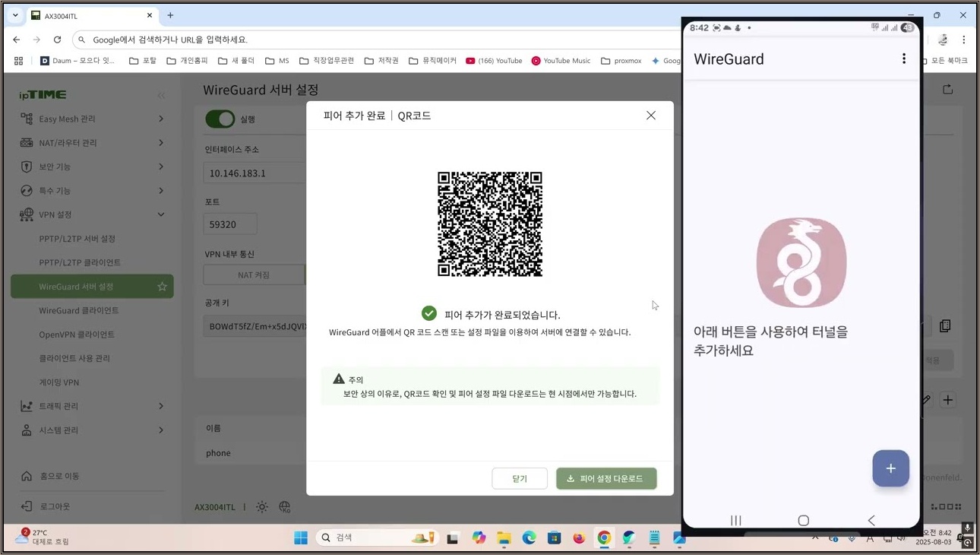Click the Easy Mesh 관리 icon
This screenshot has height=555, width=980.
coord(27,119)
